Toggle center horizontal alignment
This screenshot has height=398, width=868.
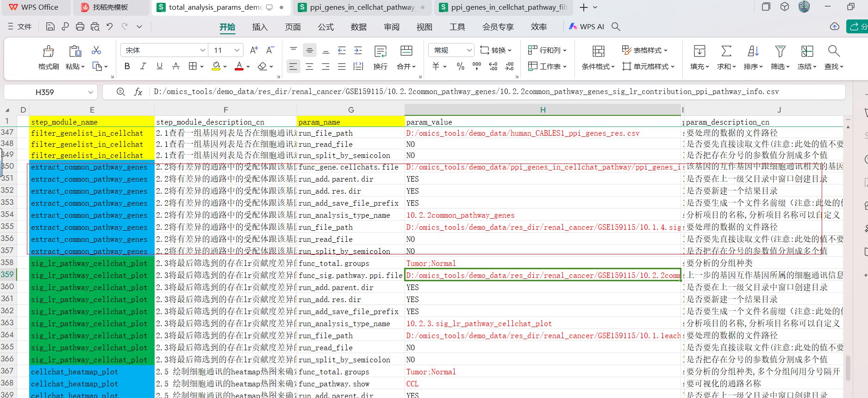pyautogui.click(x=309, y=66)
